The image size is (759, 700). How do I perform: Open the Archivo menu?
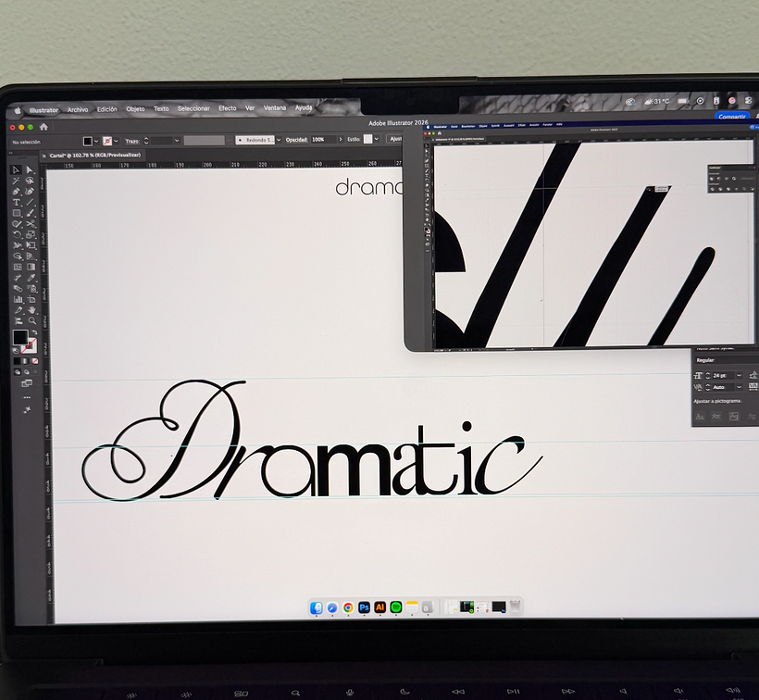click(78, 110)
